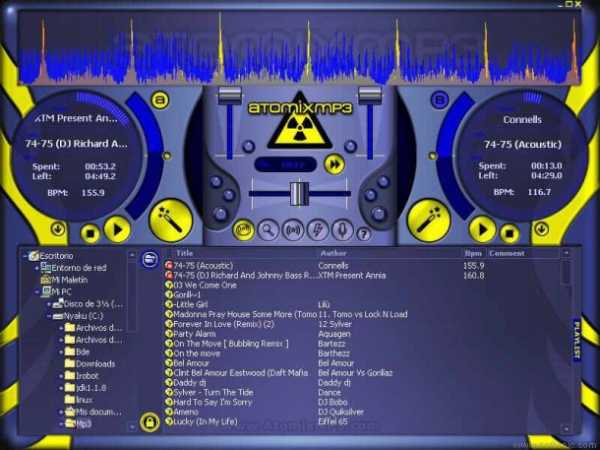
Task: Click the broadcast signal icon
Action: (293, 230)
